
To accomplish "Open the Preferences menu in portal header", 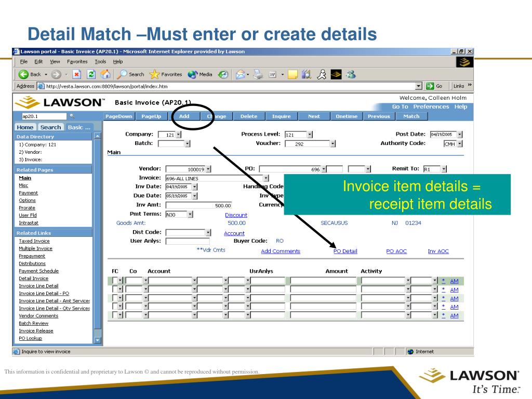I will pos(431,107).
